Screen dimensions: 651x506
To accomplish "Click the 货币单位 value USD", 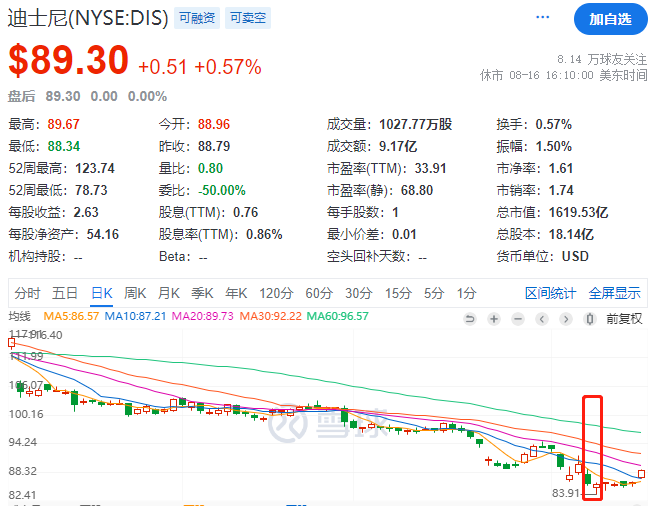I will [x=575, y=256].
